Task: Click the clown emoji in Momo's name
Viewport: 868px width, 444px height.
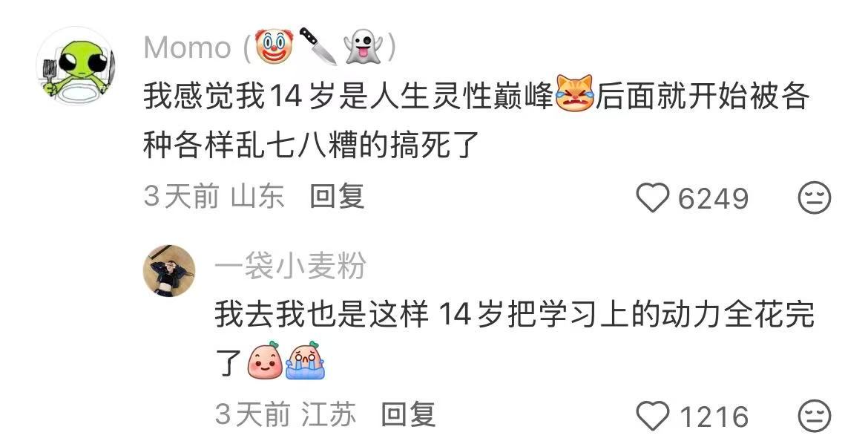Action: pyautogui.click(x=274, y=47)
